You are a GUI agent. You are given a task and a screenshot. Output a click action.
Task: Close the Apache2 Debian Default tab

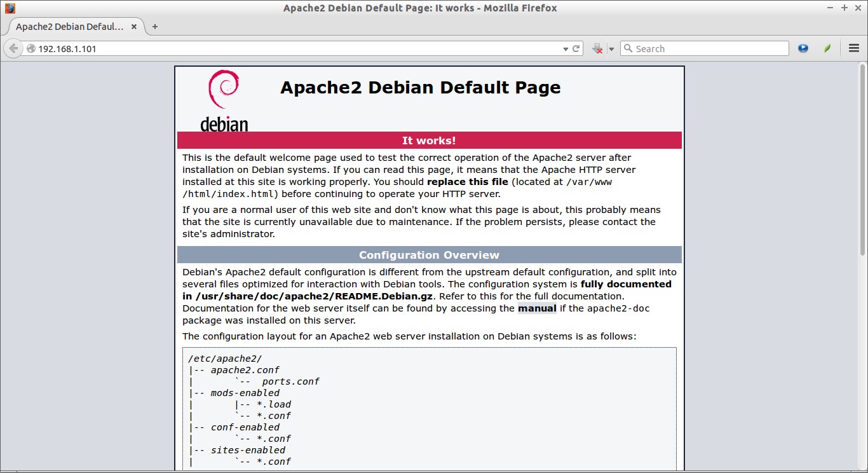click(x=134, y=27)
